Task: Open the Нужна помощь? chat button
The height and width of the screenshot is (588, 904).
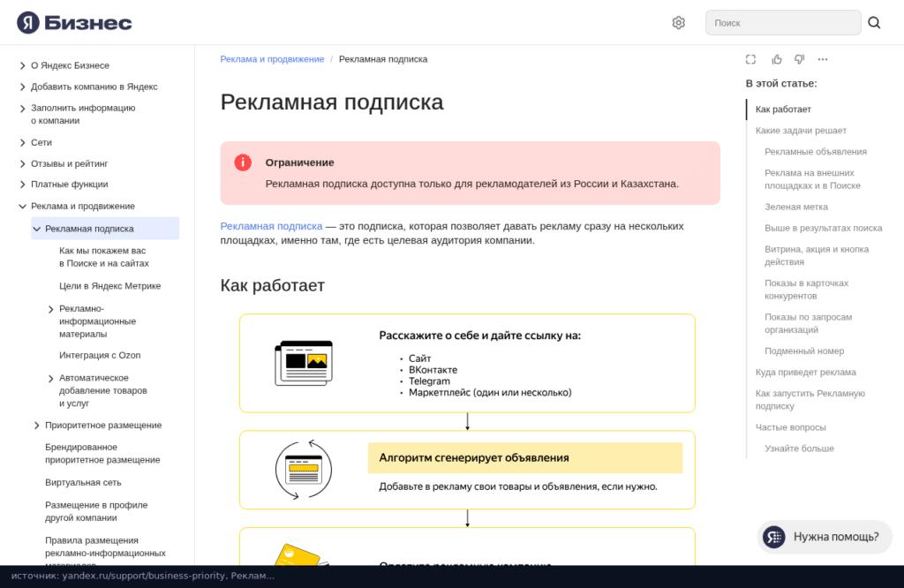Action: pyautogui.click(x=825, y=538)
